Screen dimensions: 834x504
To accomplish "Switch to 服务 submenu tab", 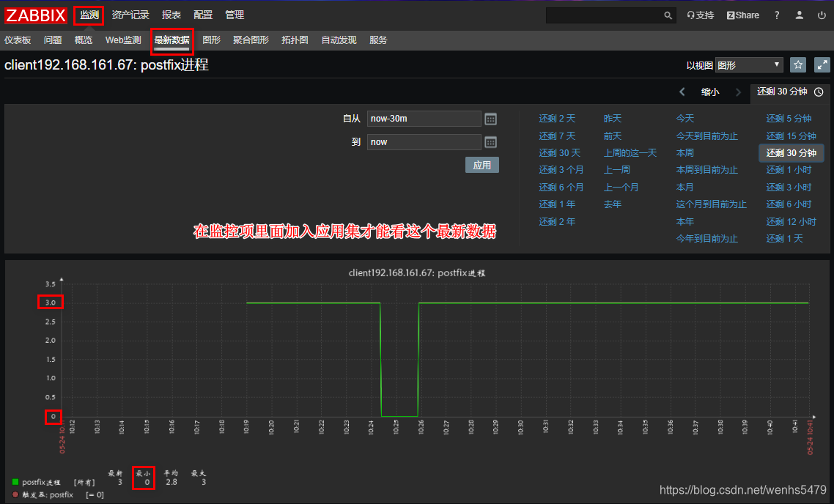I will coord(378,40).
